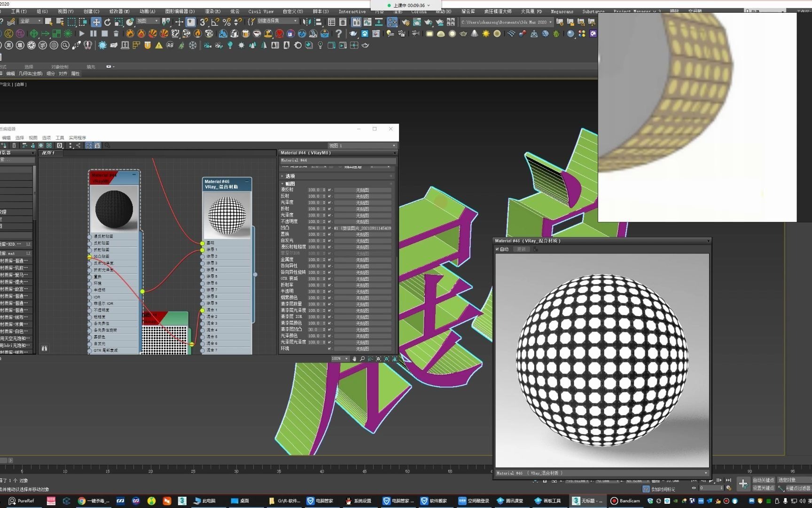This screenshot has width=812, height=508.
Task: Open the 全部 selection filter dropdown
Action: [31, 21]
